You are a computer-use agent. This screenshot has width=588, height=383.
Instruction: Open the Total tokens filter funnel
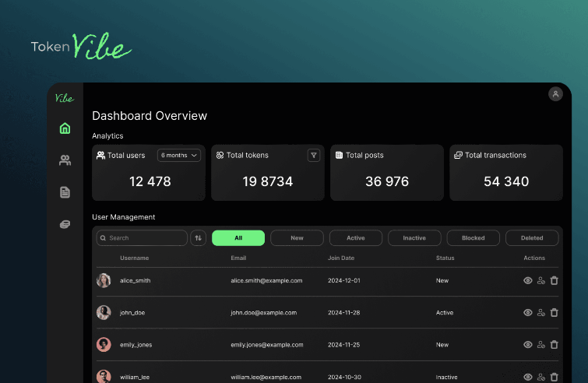tap(314, 155)
